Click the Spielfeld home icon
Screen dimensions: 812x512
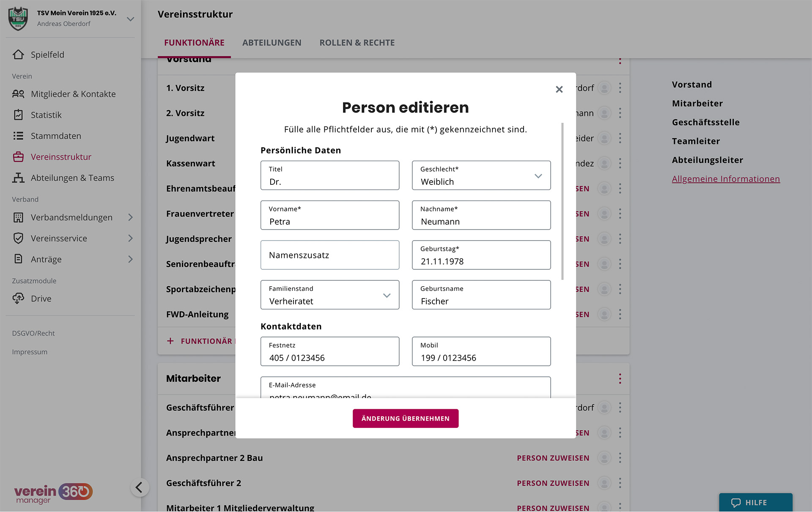pos(18,55)
